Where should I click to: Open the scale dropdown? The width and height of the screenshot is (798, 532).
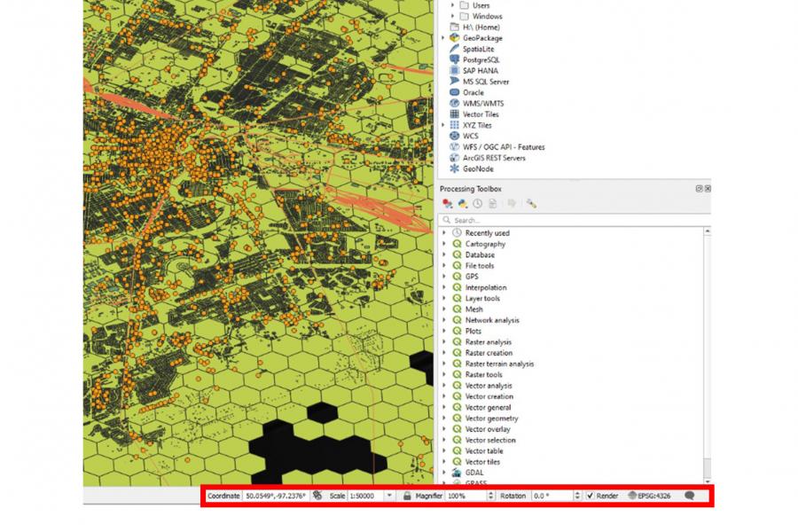tap(387, 497)
